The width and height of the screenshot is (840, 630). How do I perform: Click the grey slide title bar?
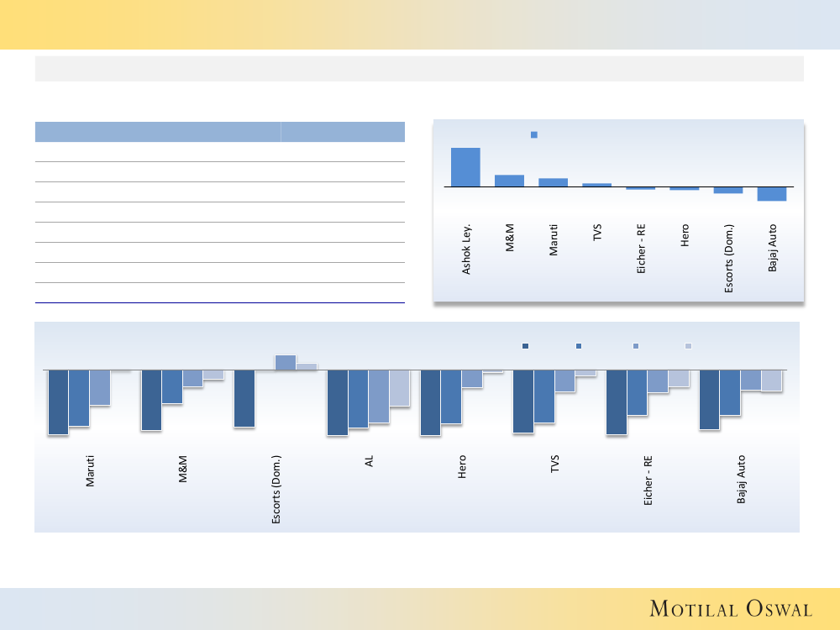pyautogui.click(x=419, y=69)
